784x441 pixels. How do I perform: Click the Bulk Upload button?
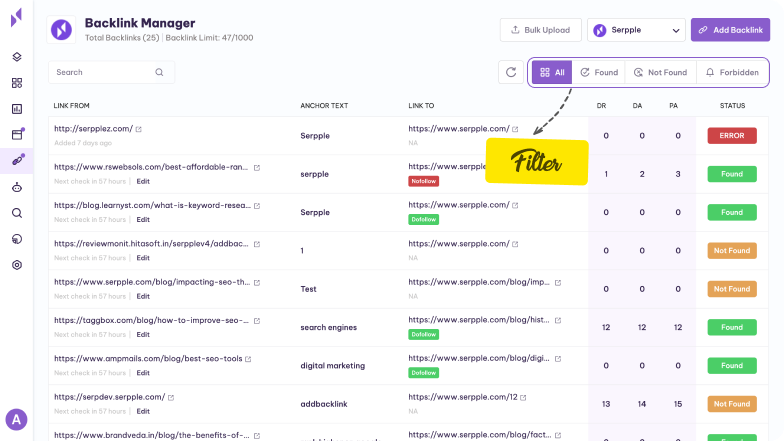[540, 30]
